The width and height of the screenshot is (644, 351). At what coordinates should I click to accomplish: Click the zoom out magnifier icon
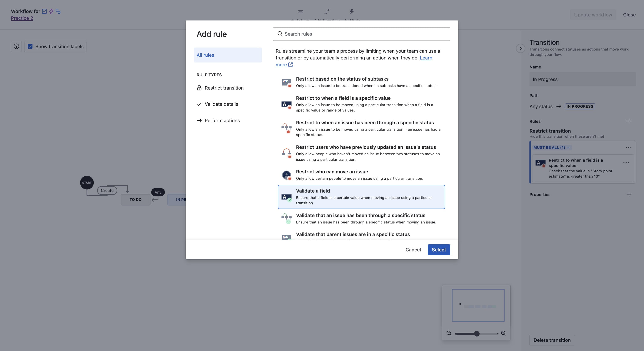449,333
